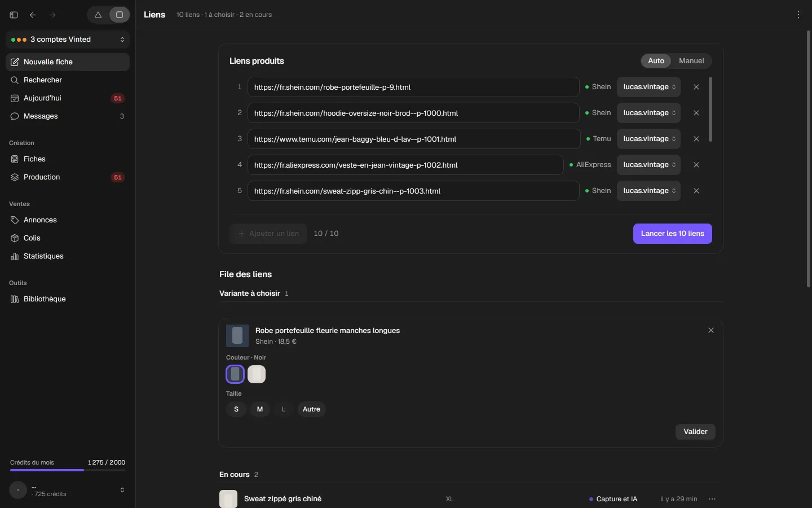Image resolution: width=812 pixels, height=508 pixels.
Task: Click the Bibliothèque library icon
Action: [15, 299]
